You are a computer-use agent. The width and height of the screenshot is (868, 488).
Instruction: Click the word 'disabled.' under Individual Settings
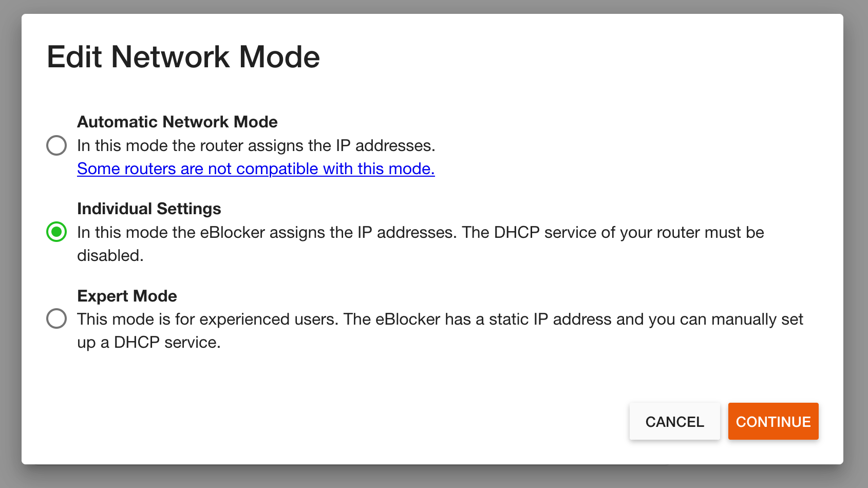[110, 256]
